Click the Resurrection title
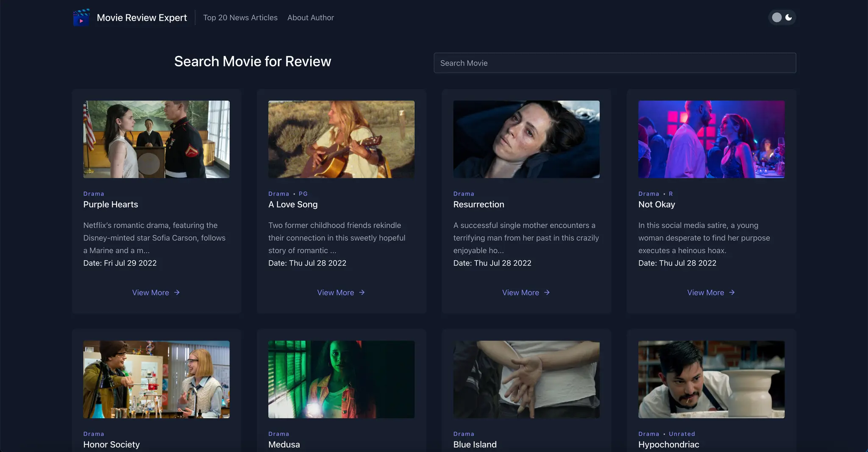 (x=479, y=204)
